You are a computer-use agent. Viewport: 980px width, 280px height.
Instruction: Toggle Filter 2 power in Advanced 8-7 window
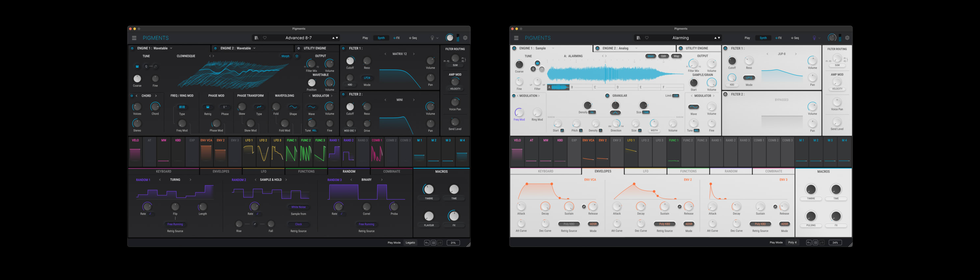(x=343, y=94)
